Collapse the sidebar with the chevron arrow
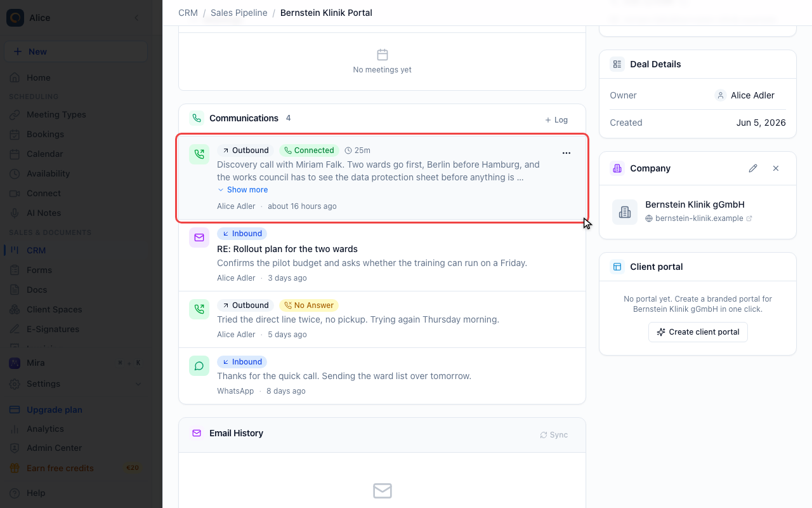 tap(136, 18)
